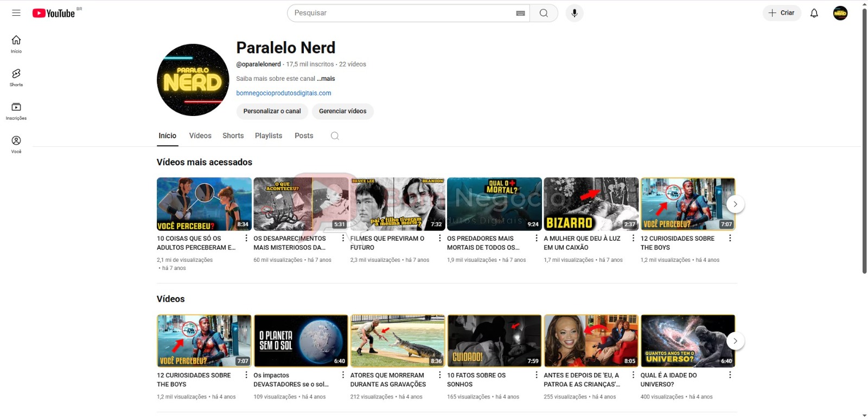Click '2,1 mi de visualizações' text
This screenshot has height=419, width=868.
tap(185, 260)
